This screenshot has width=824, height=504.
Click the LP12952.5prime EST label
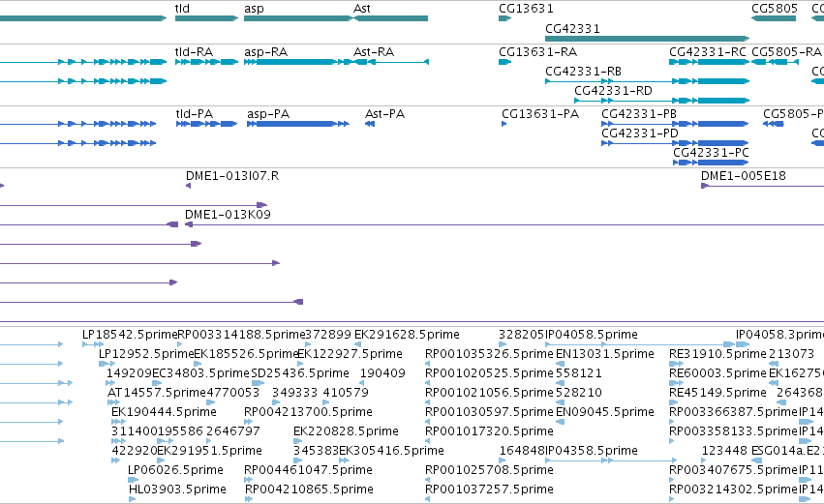tap(146, 354)
